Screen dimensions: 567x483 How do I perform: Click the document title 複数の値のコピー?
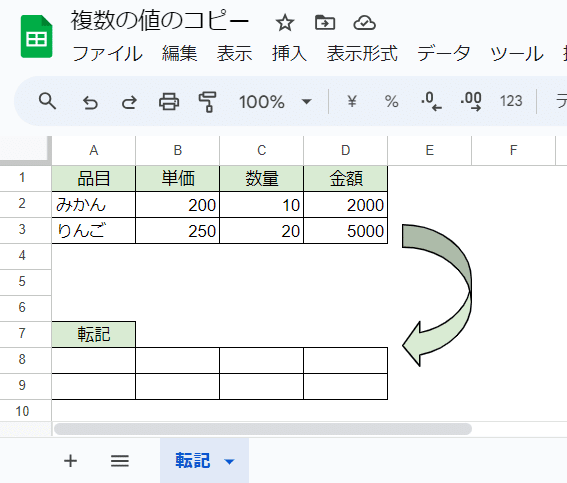(x=159, y=21)
